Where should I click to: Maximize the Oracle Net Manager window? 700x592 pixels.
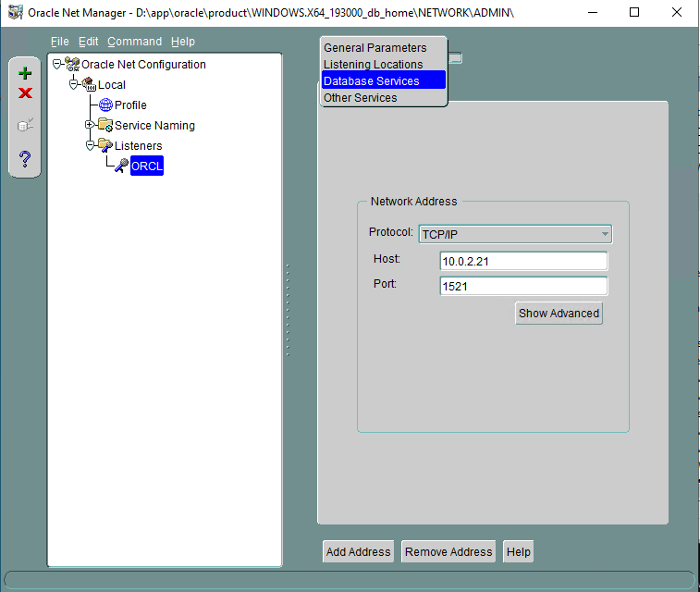coord(634,13)
